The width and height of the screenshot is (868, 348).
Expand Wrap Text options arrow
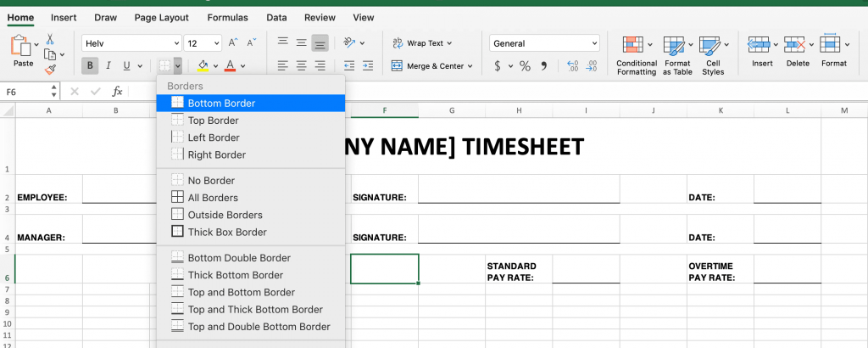[x=449, y=43]
